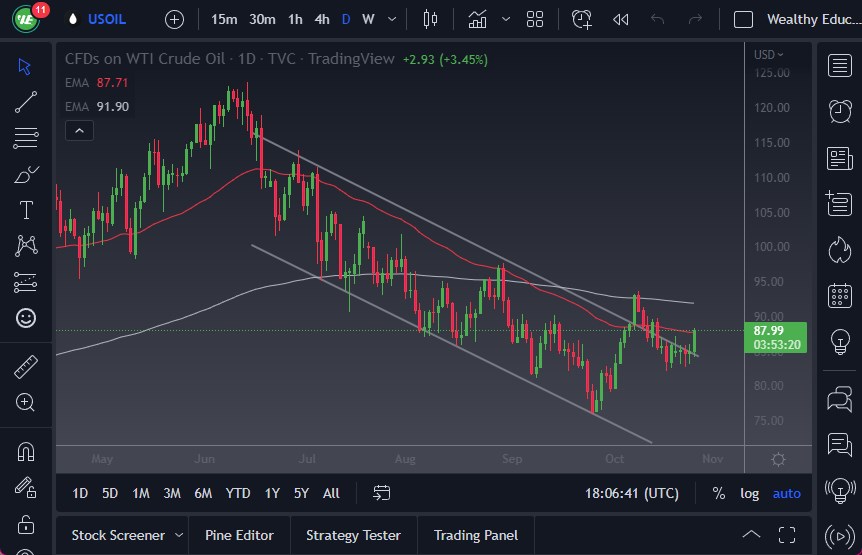Open the economic calendar panel

[840, 296]
